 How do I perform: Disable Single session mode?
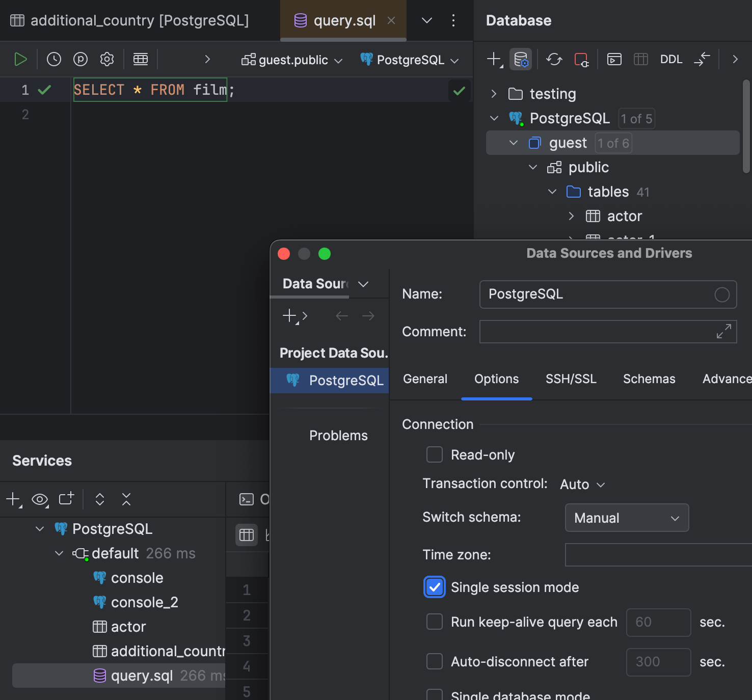(x=434, y=587)
